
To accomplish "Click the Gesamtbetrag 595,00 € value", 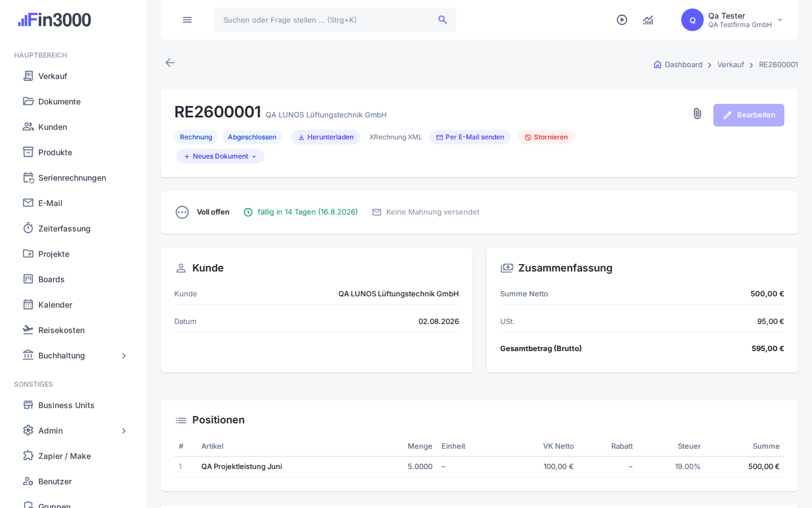I will point(768,349).
